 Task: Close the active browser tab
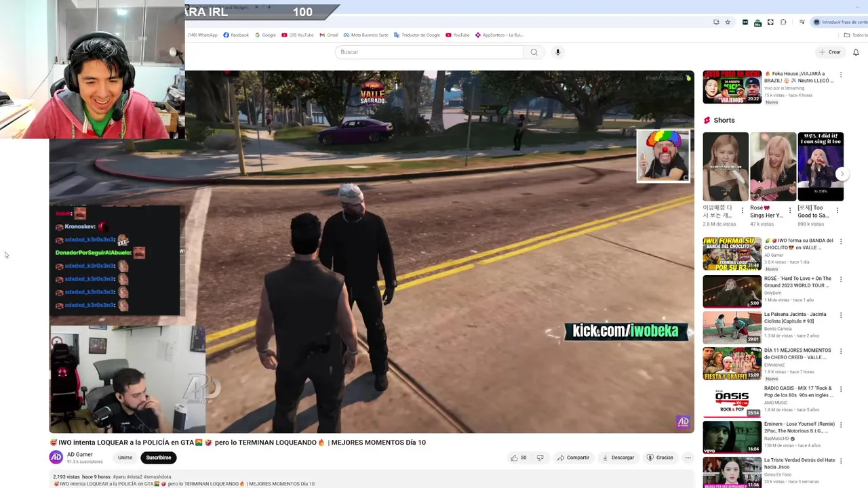click(x=256, y=7)
